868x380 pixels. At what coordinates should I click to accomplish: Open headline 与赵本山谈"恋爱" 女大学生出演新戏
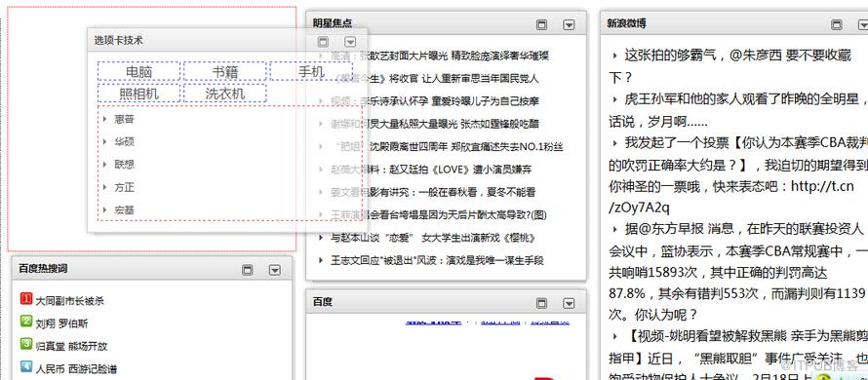pyautogui.click(x=433, y=238)
